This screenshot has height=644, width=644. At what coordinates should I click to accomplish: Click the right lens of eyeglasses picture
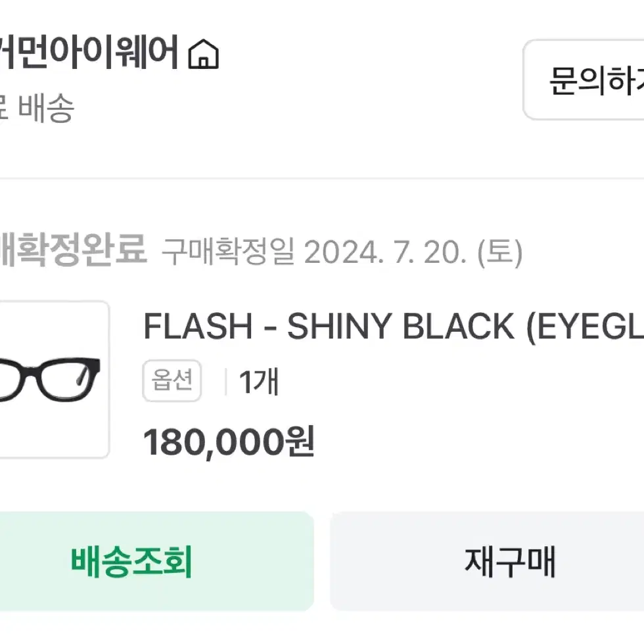point(62,380)
